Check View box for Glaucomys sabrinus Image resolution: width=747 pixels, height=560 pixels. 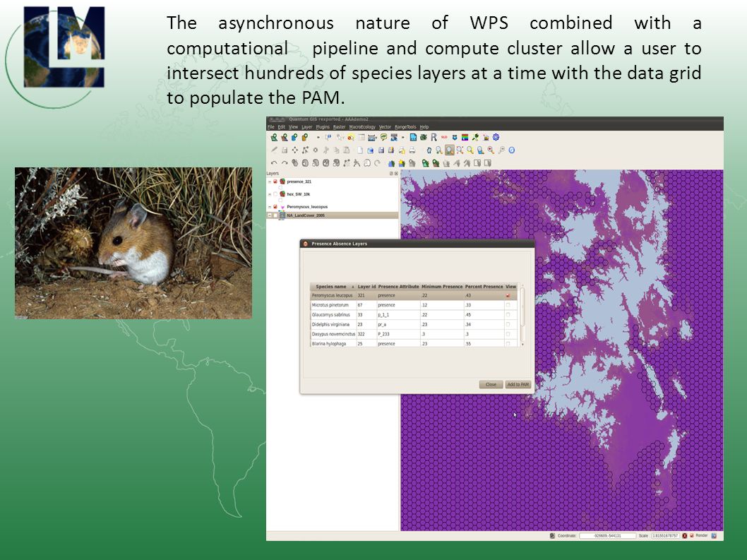pos(508,314)
